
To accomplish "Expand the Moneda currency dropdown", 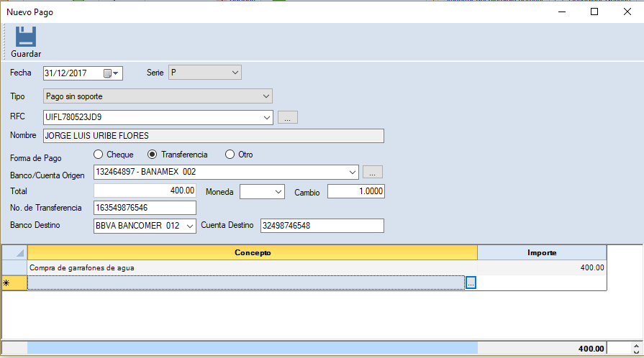I will 278,191.
